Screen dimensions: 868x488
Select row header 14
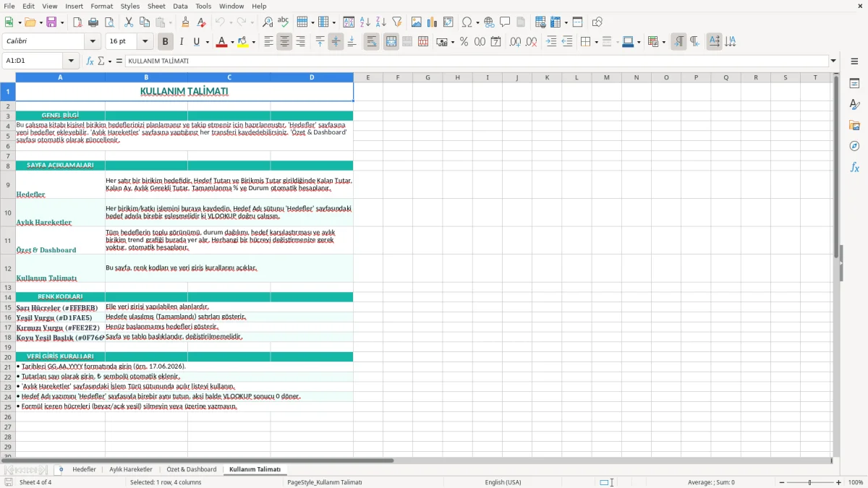(x=8, y=297)
